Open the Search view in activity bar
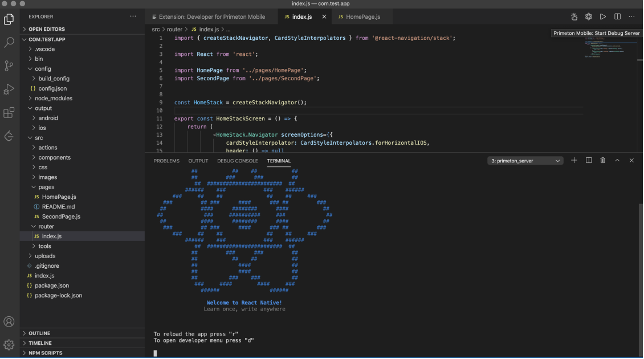 [x=9, y=43]
